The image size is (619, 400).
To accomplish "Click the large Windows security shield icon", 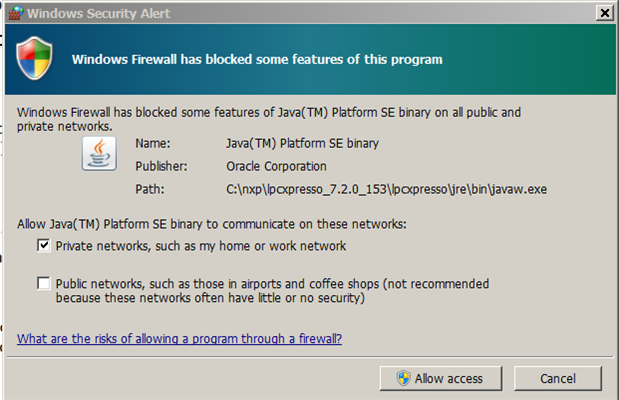I will point(34,58).
